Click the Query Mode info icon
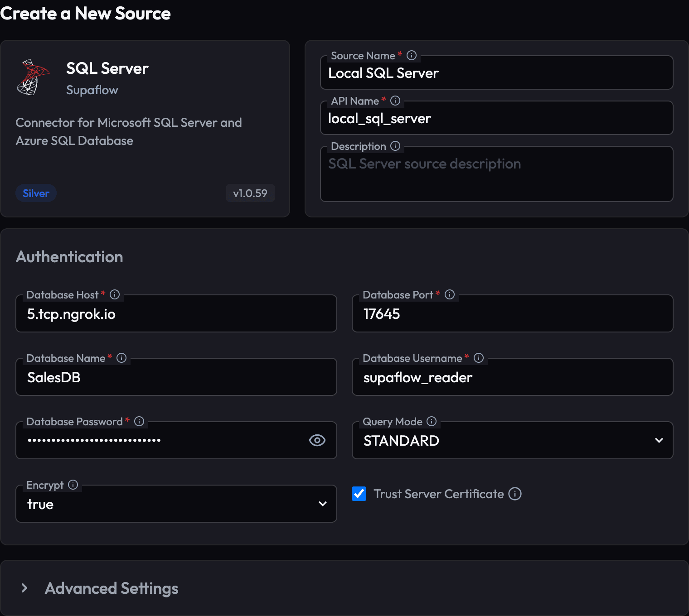Image resolution: width=689 pixels, height=616 pixels. point(432,421)
